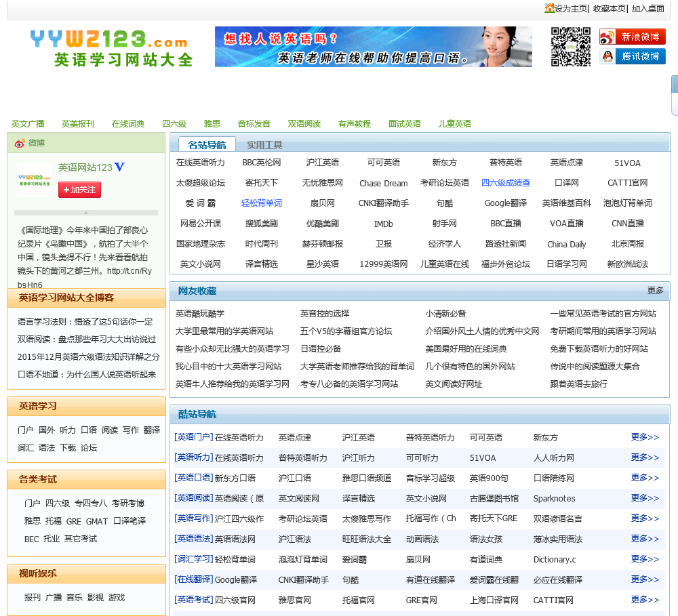Click the English teacher banner advertisement
Screen dimensions: 678x616
(373, 47)
